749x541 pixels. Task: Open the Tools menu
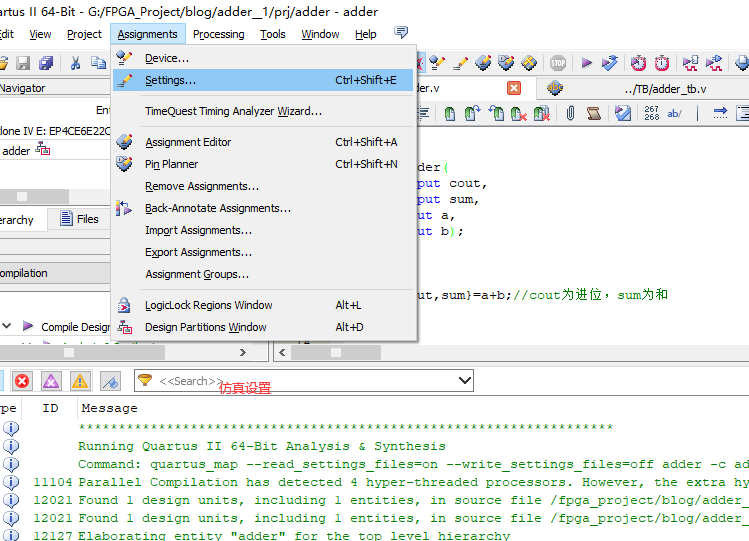tap(273, 34)
